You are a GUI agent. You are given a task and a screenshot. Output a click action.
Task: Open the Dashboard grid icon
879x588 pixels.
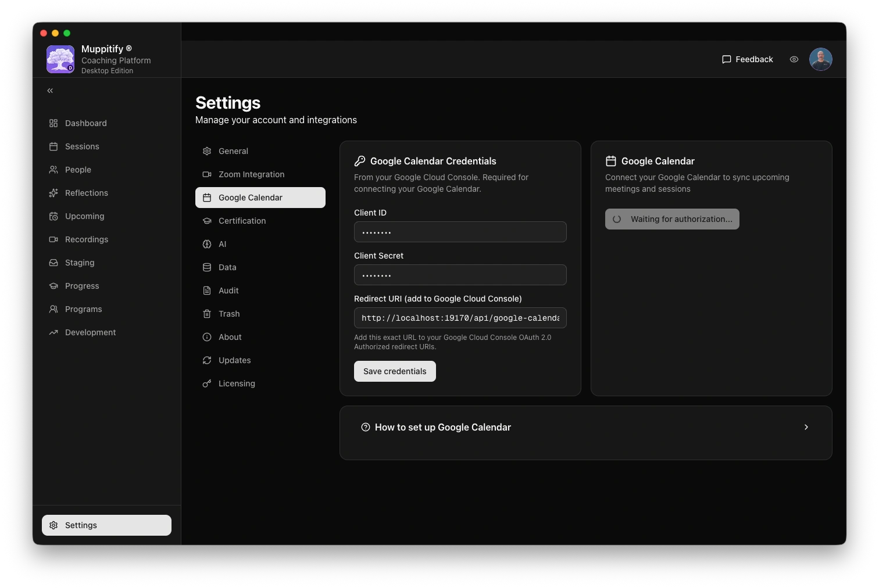tap(53, 123)
